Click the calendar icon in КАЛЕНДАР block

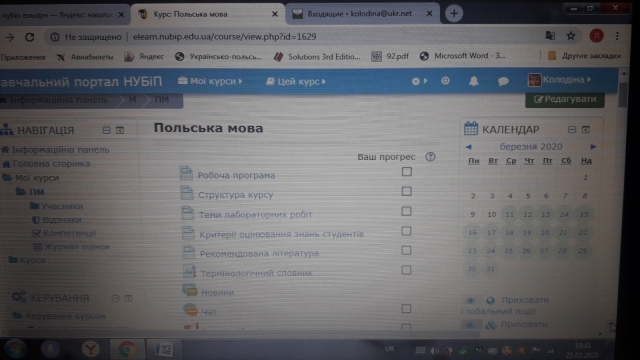click(471, 129)
